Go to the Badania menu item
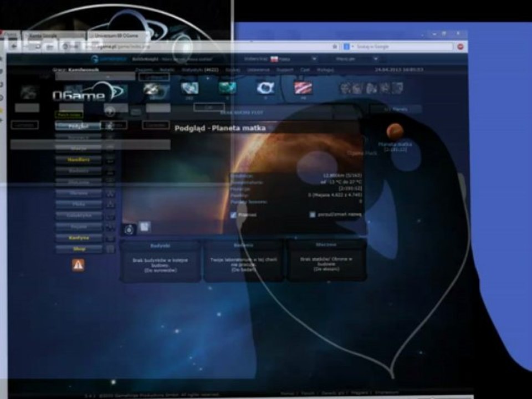The image size is (532, 399). click(x=79, y=171)
